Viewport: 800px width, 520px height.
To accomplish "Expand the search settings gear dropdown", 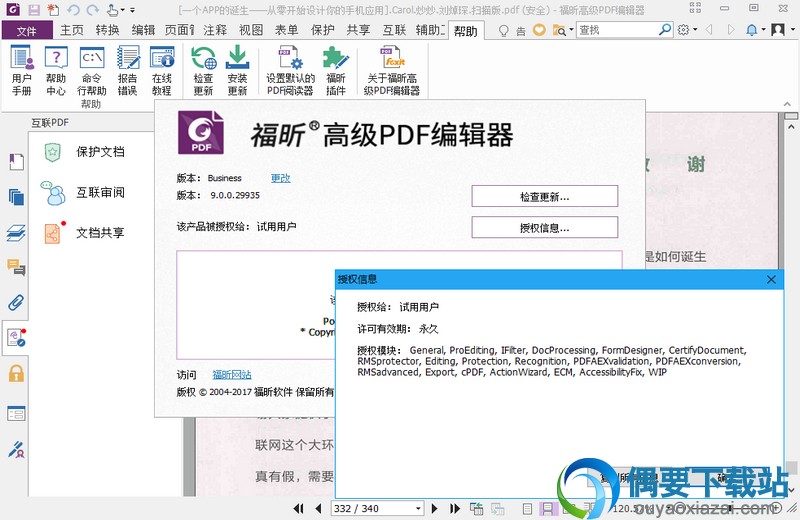I will click(695, 30).
